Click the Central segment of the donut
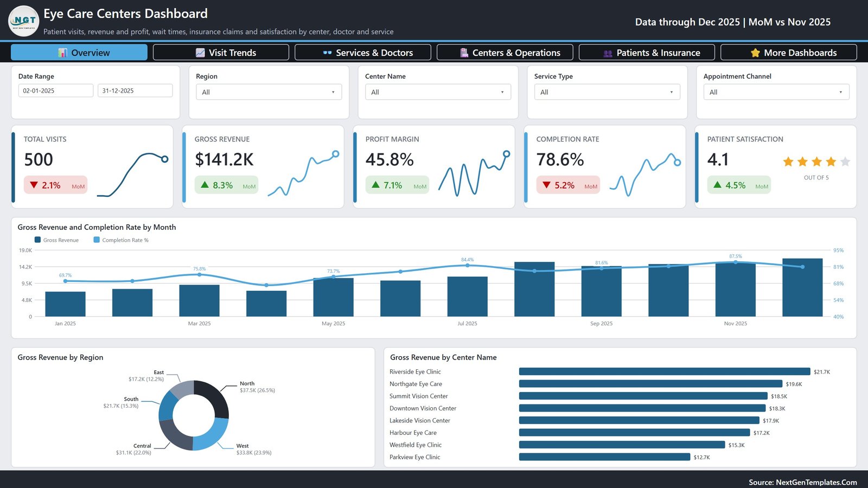Image resolution: width=868 pixels, height=488 pixels. [173, 436]
